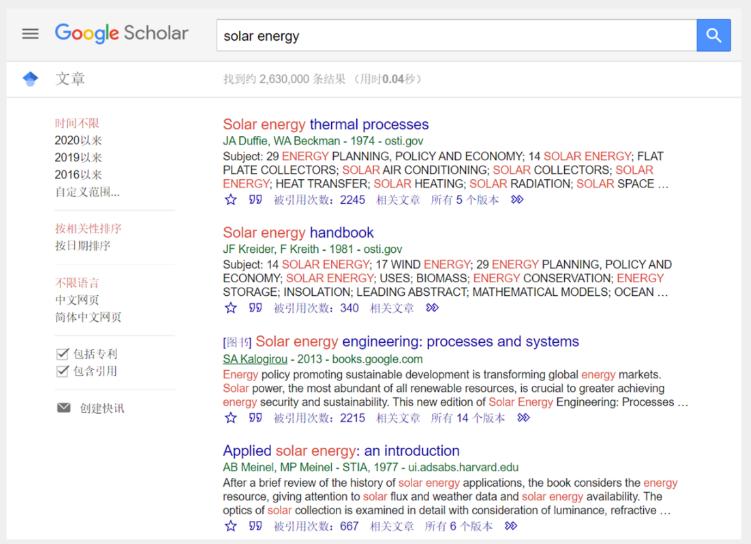Click the 创建快讯 alert link
This screenshot has height=544, width=751.
point(102,408)
